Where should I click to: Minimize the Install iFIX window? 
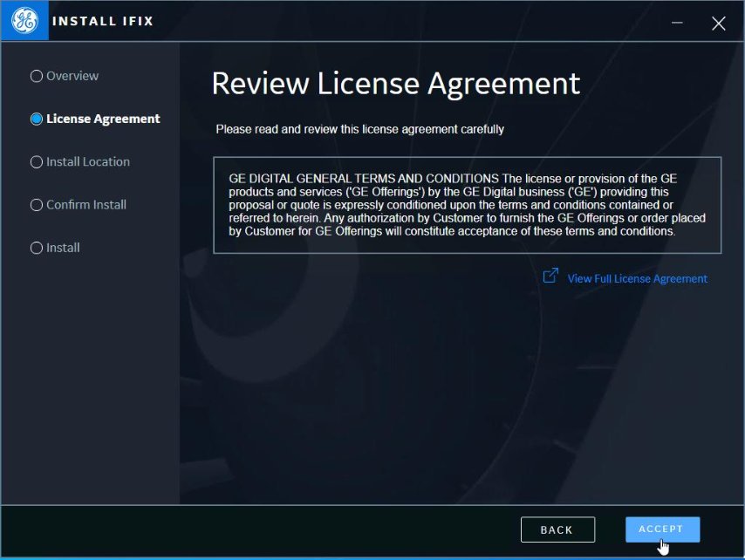click(677, 23)
